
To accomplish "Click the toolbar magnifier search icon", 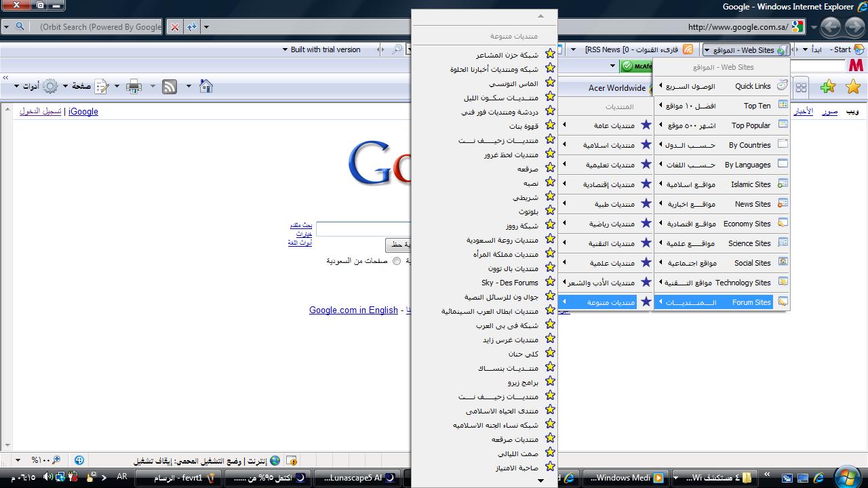I will [397, 49].
